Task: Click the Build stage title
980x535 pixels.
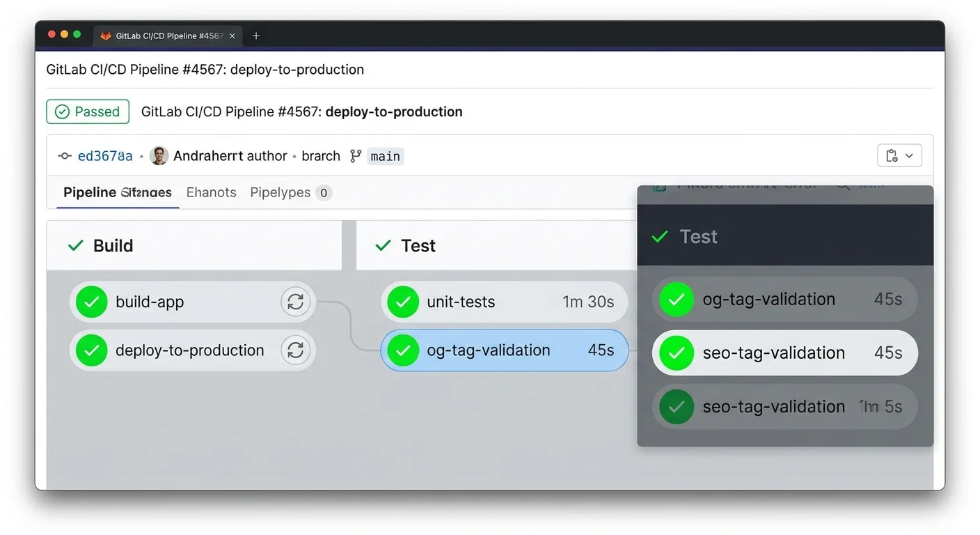Action: tap(113, 245)
